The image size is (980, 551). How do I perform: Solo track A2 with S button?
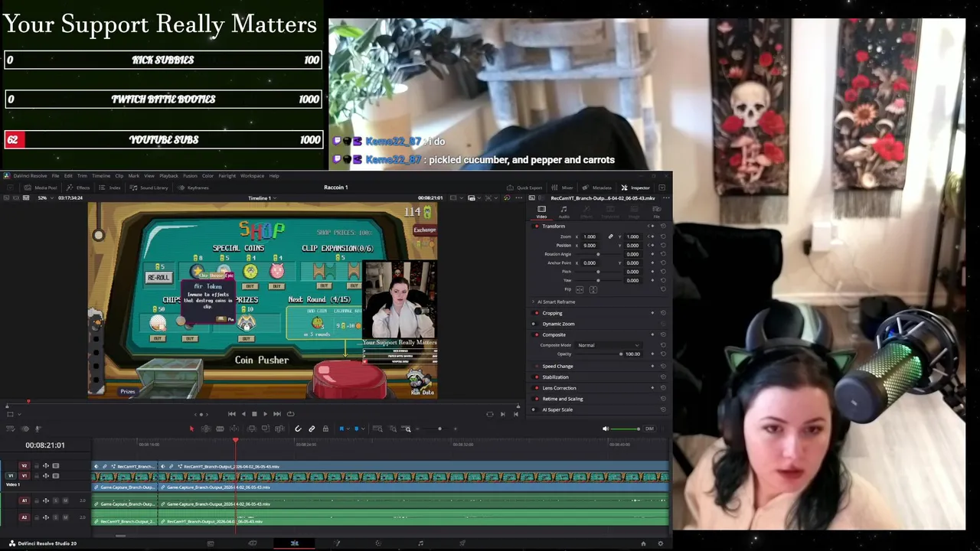56,517
